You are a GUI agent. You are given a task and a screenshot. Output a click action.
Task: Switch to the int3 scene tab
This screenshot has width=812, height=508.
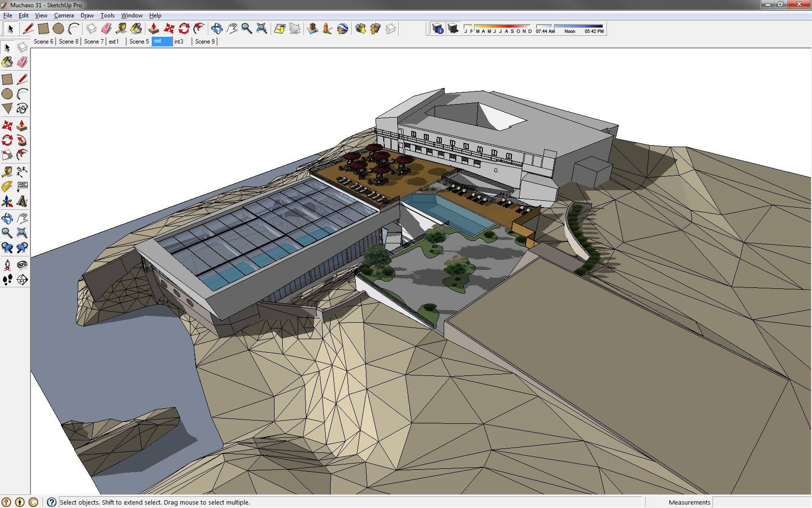click(x=179, y=42)
